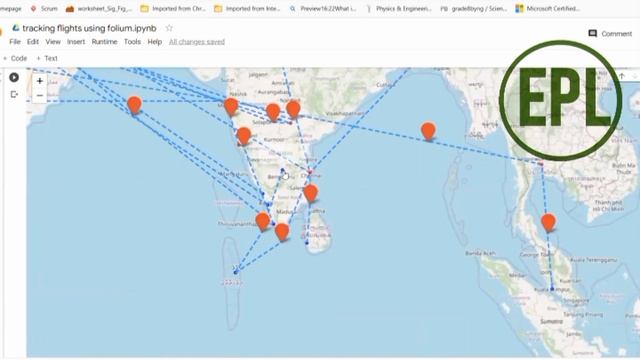Image resolution: width=640 pixels, height=360 pixels.
Task: Click the blue dot near Kuala Lumpur
Action: click(x=552, y=289)
